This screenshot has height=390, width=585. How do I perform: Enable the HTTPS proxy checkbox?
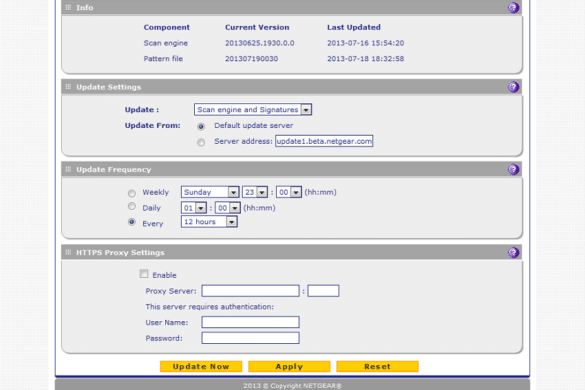click(x=144, y=274)
